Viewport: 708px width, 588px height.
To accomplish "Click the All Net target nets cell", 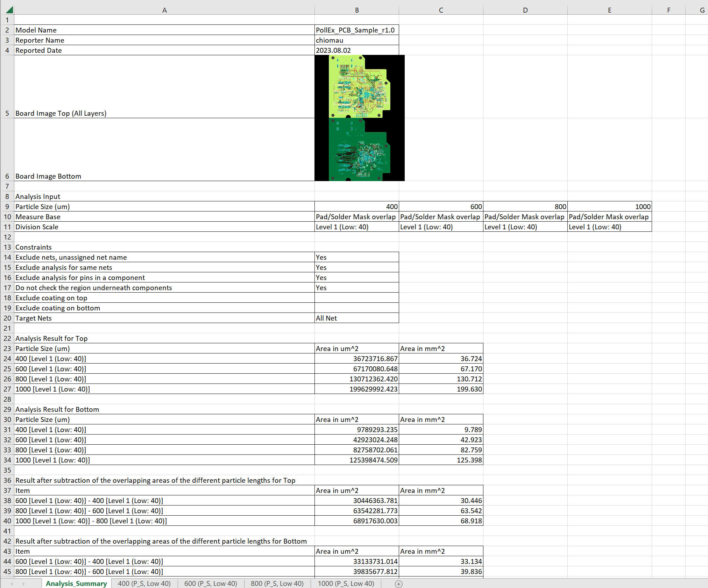I will pyautogui.click(x=356, y=318).
